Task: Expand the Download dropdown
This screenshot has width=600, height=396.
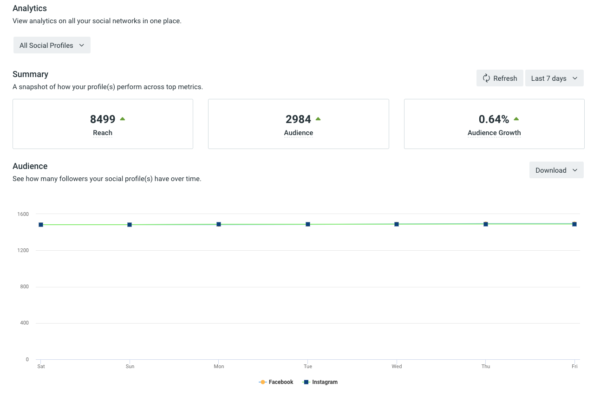Action: 556,170
